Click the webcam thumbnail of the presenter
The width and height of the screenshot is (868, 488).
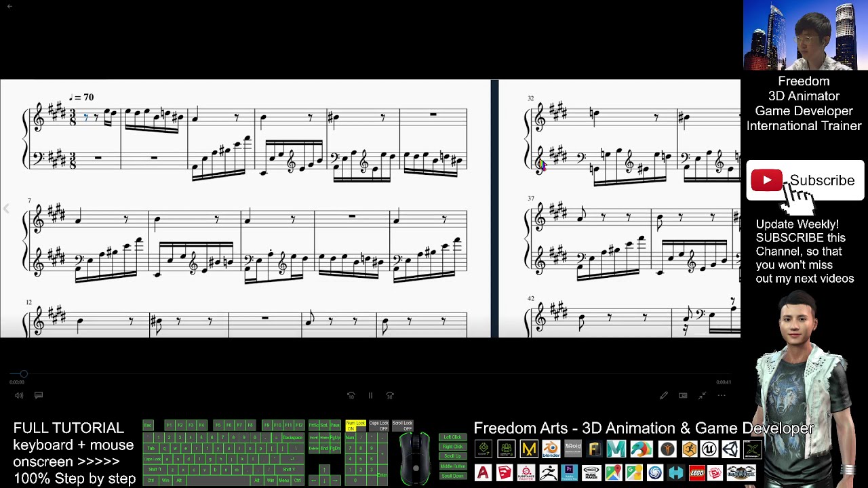806,35
